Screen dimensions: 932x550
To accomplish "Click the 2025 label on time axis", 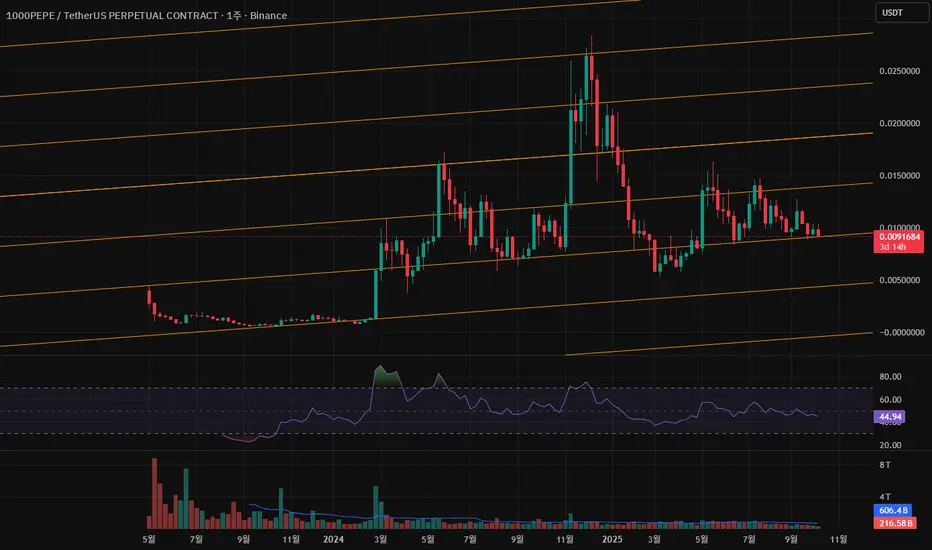I will click(x=612, y=539).
